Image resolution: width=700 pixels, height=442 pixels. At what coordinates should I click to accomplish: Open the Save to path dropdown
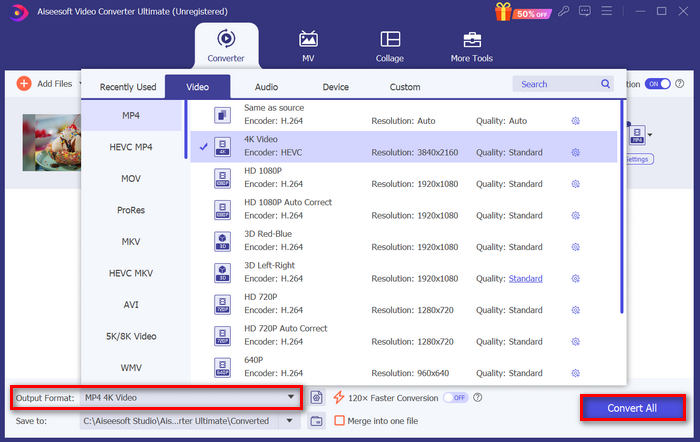[x=289, y=421]
